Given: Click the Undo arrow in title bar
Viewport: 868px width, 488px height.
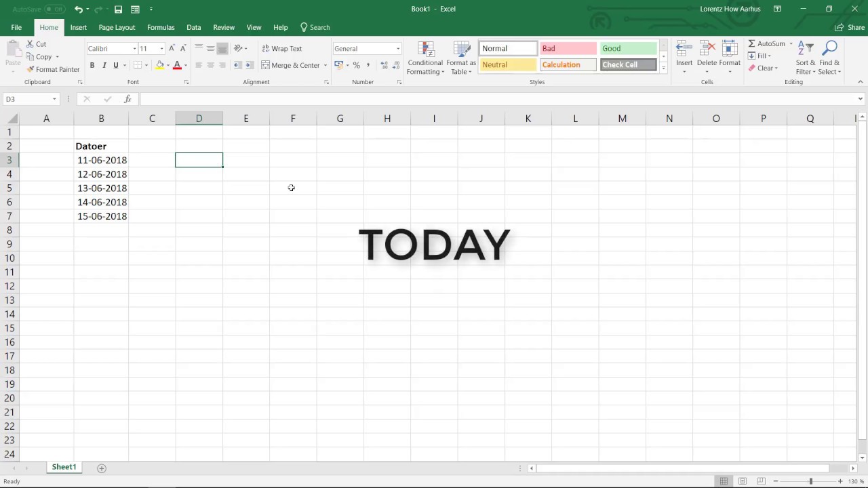Looking at the screenshot, I should pyautogui.click(x=79, y=9).
